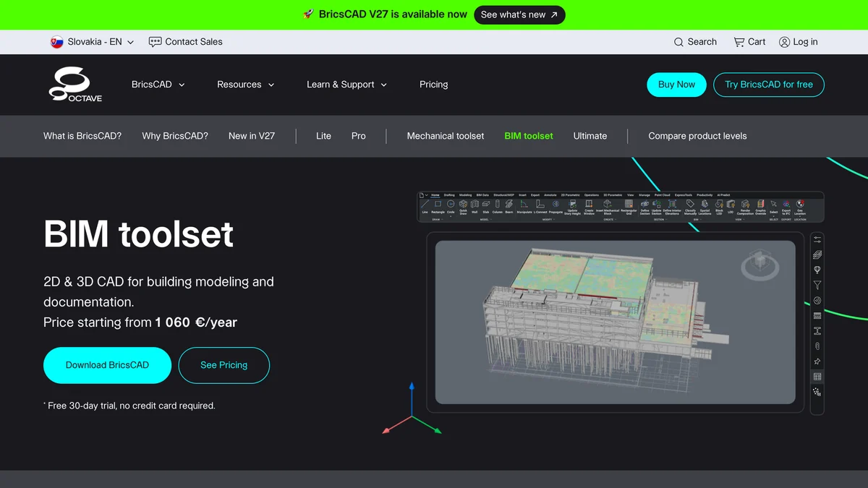
Task: Open the shopping cart
Action: 749,42
